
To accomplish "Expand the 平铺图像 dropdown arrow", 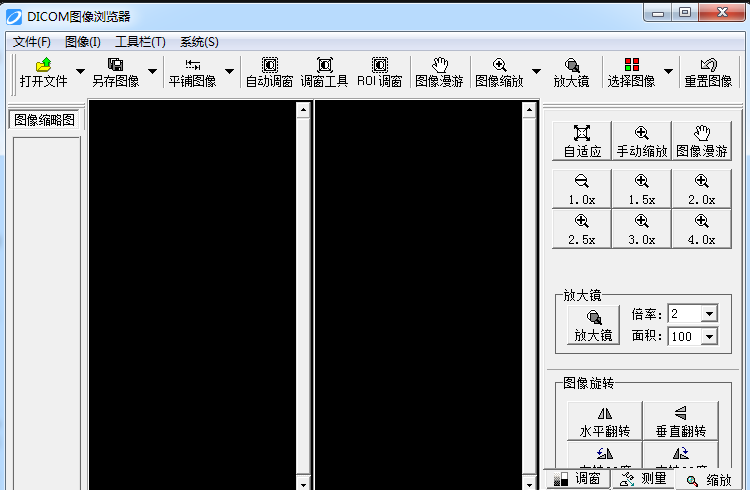I will click(229, 71).
